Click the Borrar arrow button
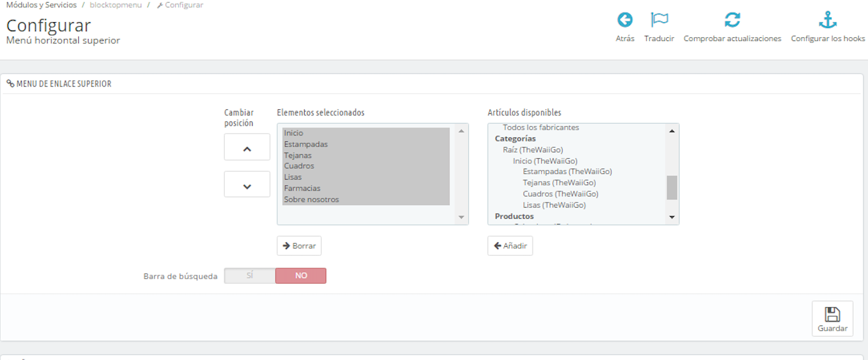The height and width of the screenshot is (360, 868). coord(299,246)
